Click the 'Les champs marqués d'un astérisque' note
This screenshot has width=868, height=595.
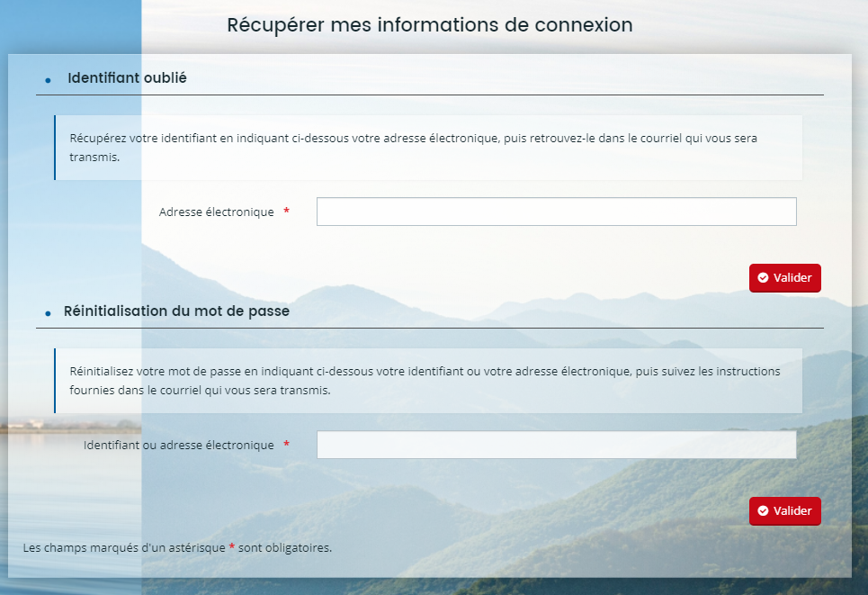click(177, 548)
